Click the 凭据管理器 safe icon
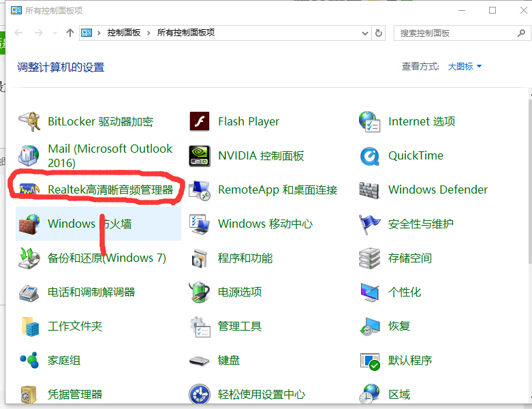Image resolution: width=532 pixels, height=409 pixels. [29, 395]
